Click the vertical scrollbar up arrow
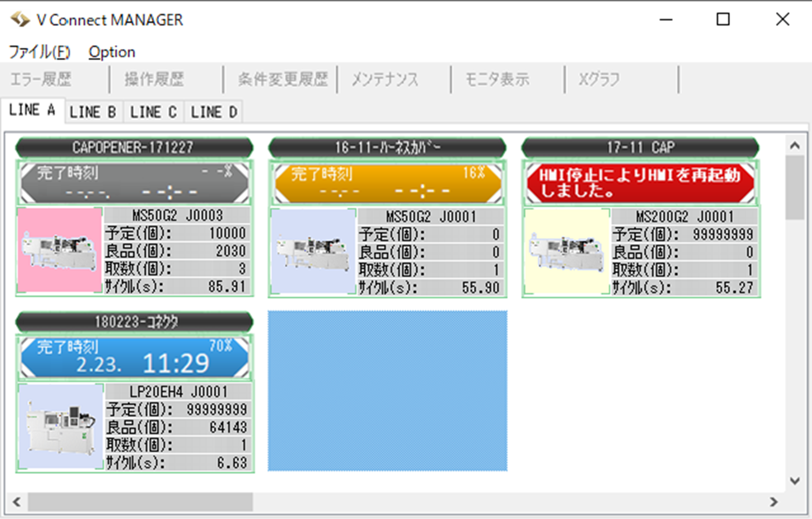 (x=795, y=145)
